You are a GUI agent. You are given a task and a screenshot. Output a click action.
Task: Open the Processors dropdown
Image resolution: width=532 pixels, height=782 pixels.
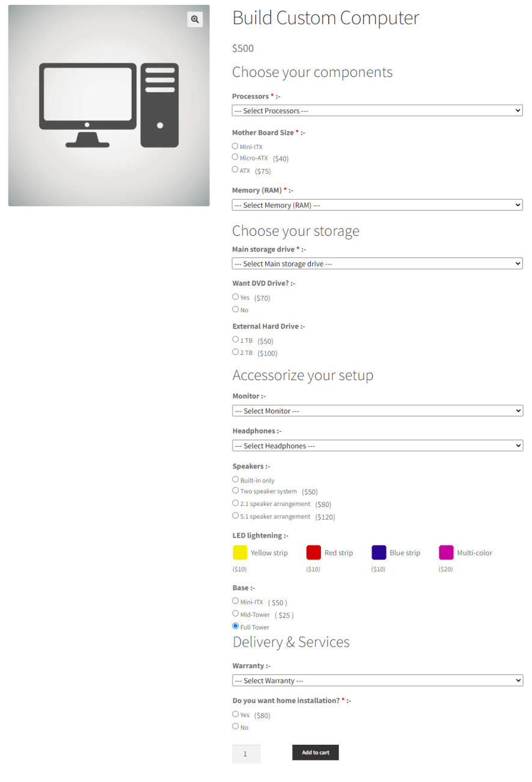377,110
